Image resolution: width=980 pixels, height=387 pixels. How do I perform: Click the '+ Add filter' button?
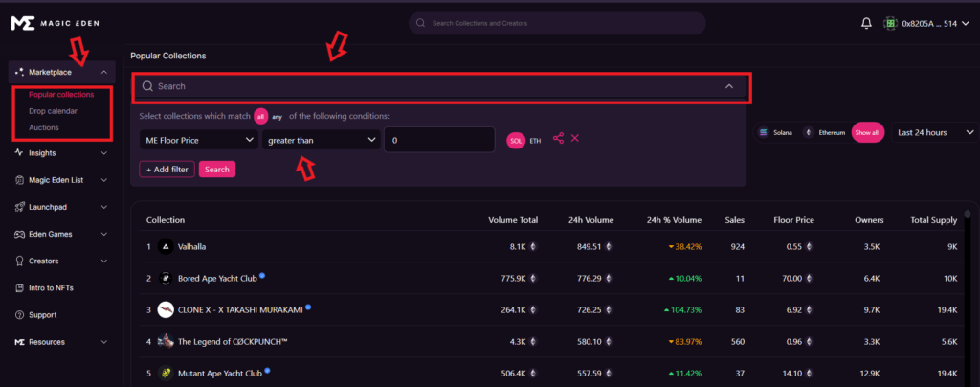tap(167, 169)
